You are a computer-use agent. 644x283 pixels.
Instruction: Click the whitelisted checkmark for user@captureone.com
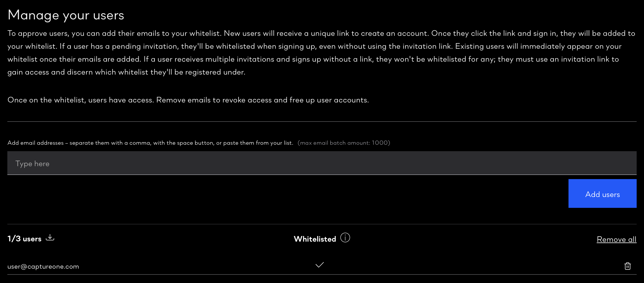(x=320, y=265)
